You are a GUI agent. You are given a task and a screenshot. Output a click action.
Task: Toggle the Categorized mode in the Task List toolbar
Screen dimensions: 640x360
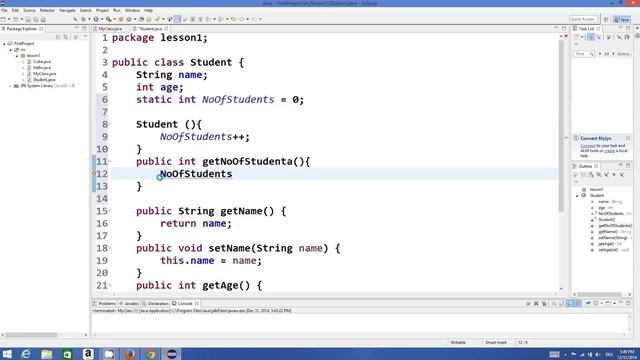point(591,37)
